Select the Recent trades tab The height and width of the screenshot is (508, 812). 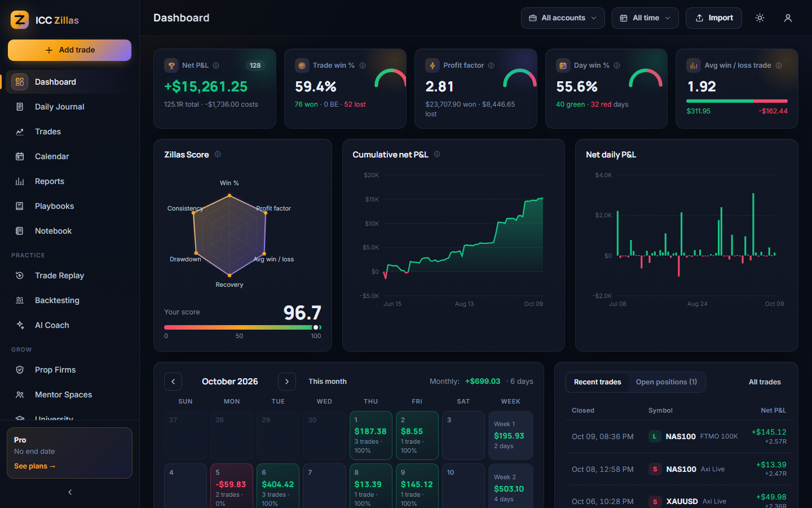pyautogui.click(x=598, y=382)
